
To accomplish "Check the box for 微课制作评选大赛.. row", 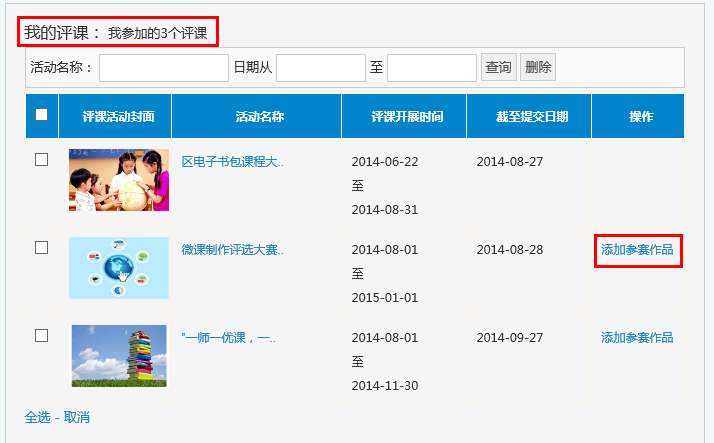I will (41, 247).
